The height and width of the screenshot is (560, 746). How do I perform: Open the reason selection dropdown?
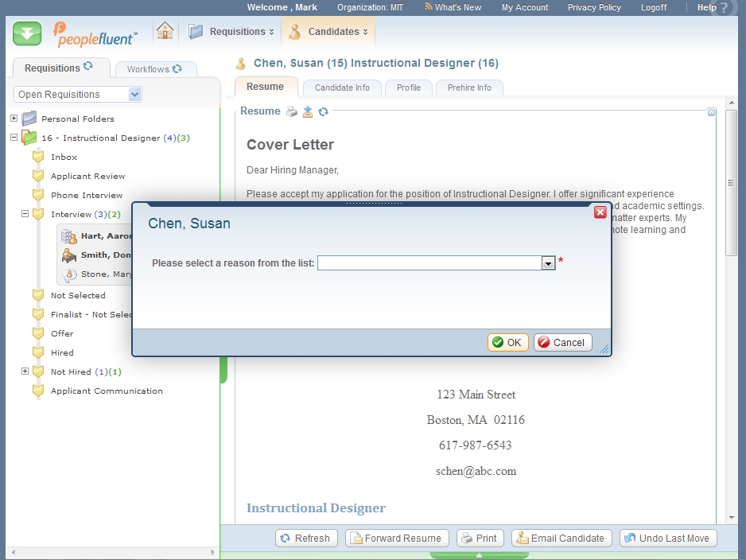(x=548, y=263)
